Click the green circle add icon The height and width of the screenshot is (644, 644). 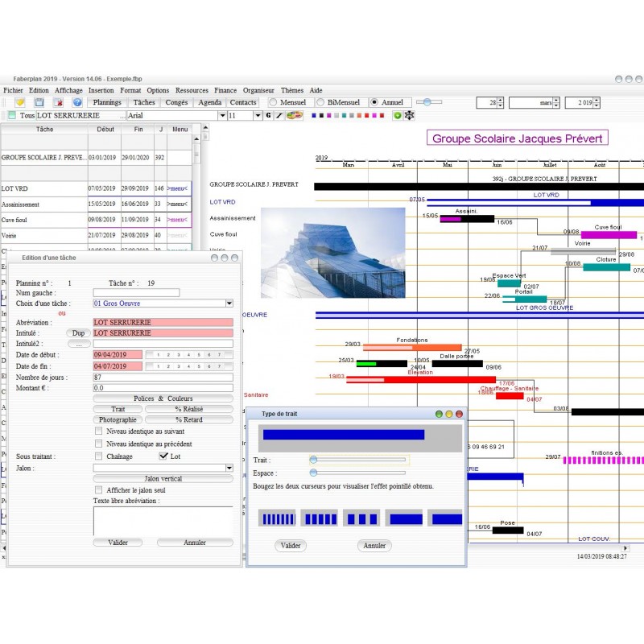pos(397,115)
